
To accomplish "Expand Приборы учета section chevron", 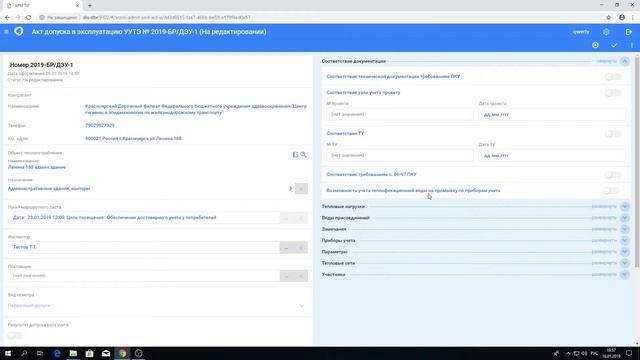I will click(625, 241).
